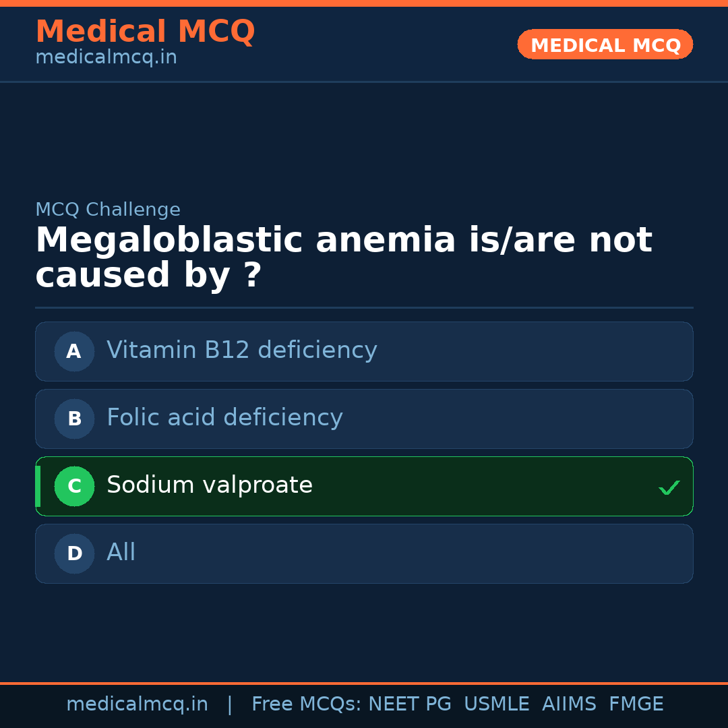Select the Vitamin B12 deficiency answer
Image resolution: width=728 pixels, height=728 pixels.
coord(241,351)
